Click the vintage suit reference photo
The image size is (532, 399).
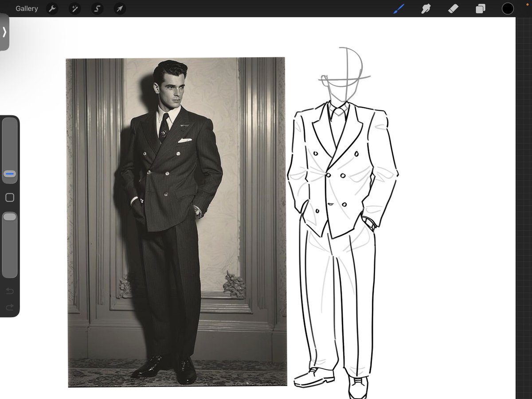tap(176, 222)
